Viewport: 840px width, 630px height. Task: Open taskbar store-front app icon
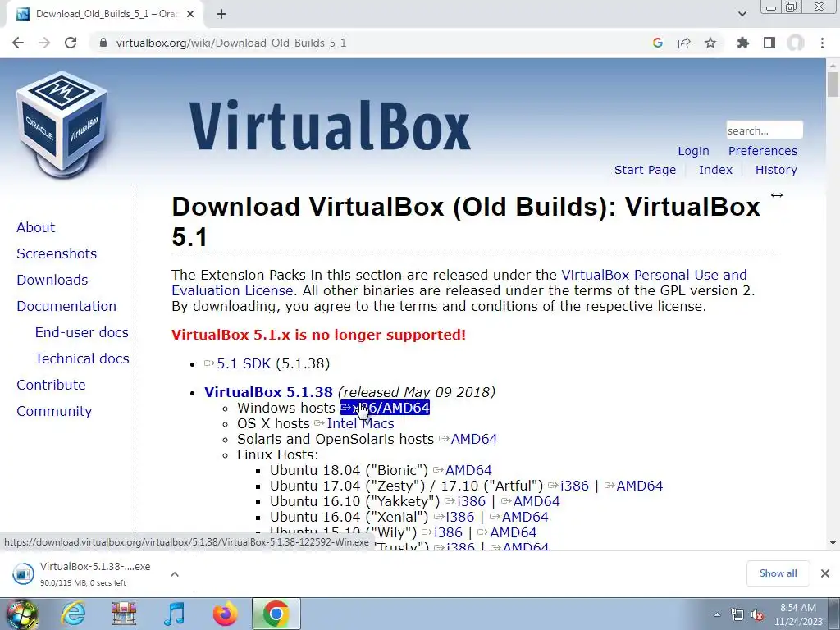[x=123, y=614]
